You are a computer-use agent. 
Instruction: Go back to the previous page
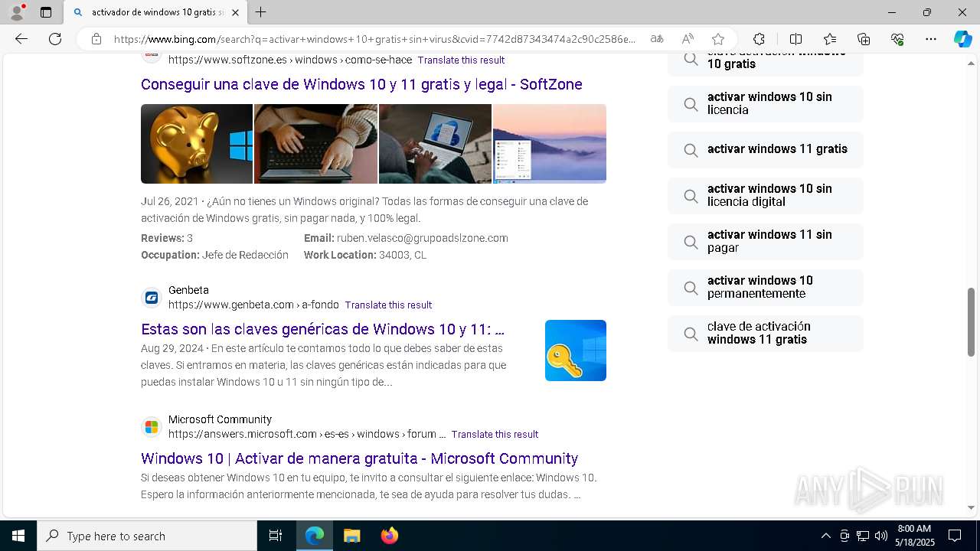click(x=21, y=39)
